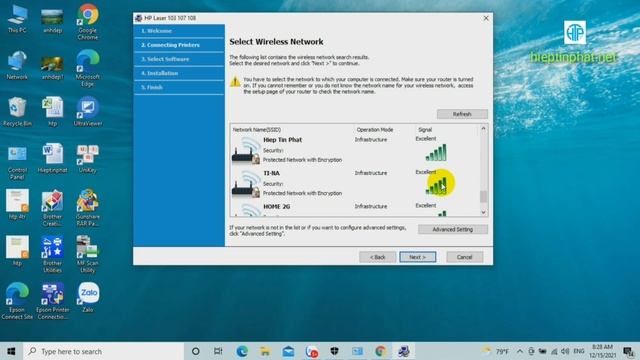Open Task View on the taskbar

coord(218,351)
